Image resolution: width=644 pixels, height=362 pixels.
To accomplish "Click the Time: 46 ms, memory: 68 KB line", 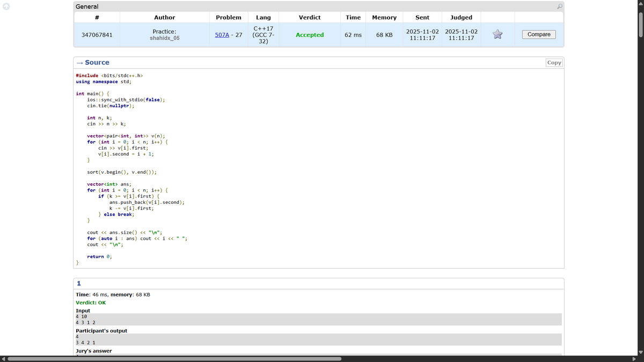I will tap(113, 294).
